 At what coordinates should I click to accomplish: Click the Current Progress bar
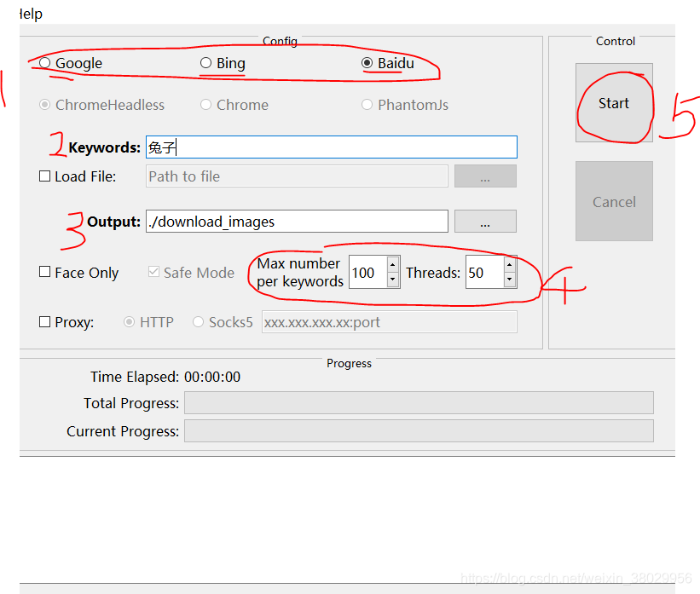419,430
